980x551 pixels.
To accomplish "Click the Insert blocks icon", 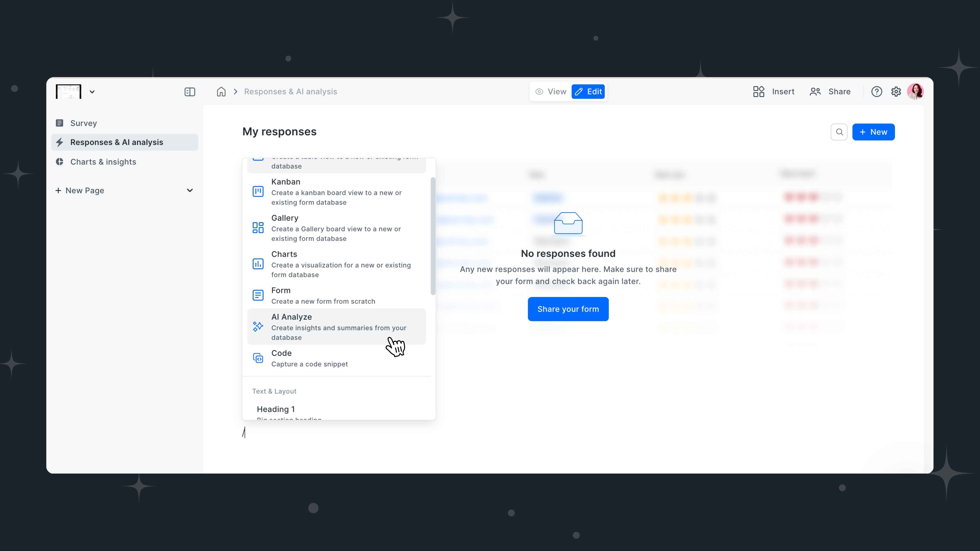I will coord(759,92).
